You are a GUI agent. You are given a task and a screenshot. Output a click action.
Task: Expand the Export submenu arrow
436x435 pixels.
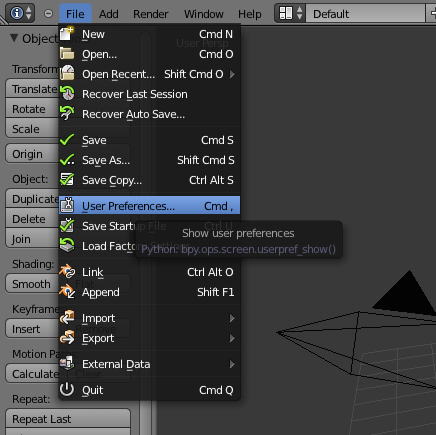click(232, 338)
